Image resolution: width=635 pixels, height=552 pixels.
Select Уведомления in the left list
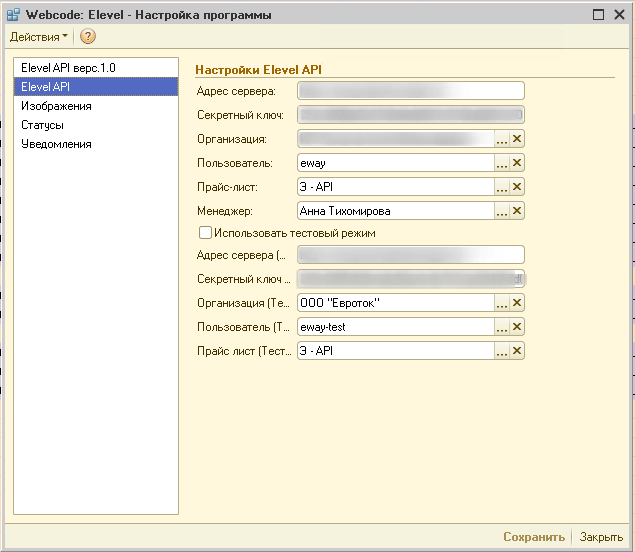(56, 144)
